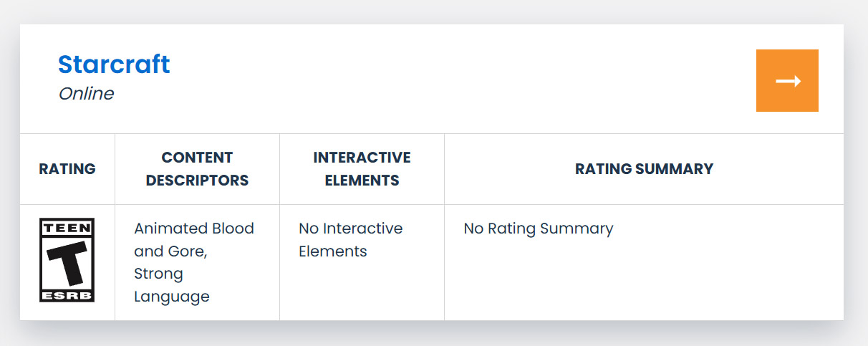The height and width of the screenshot is (346, 868).
Task: Click the uppercase ELEMENTS header word
Action: 362,181
